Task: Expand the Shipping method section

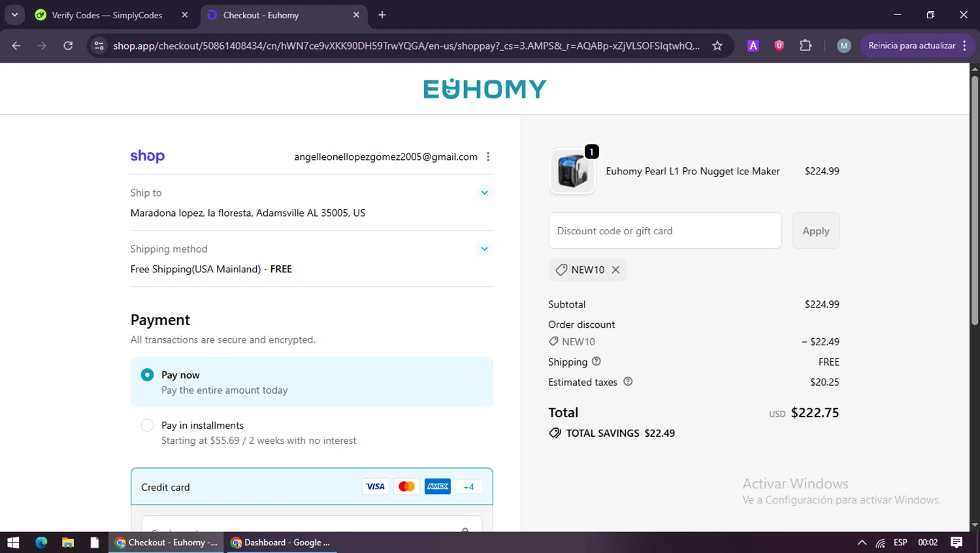Action: (x=484, y=249)
